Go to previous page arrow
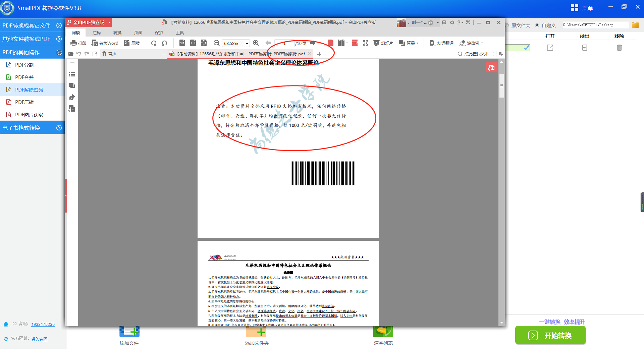The image size is (644, 349). tap(268, 43)
